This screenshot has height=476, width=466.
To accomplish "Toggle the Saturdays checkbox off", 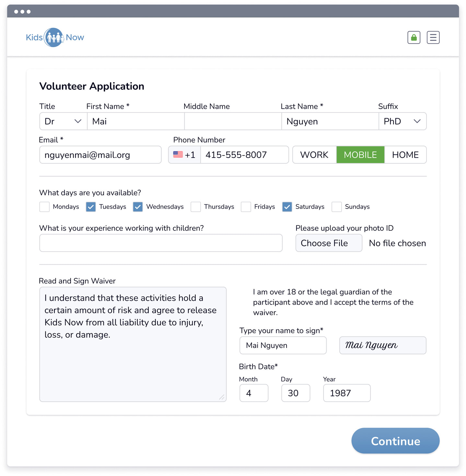I will (x=287, y=207).
